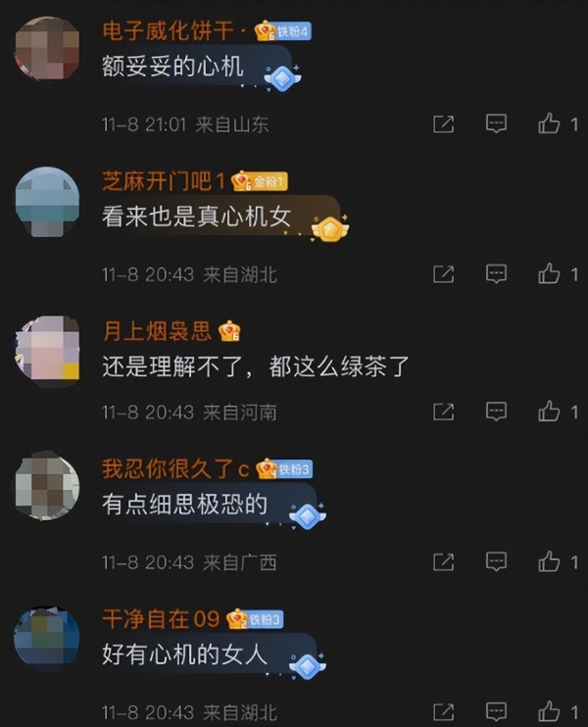The image size is (588, 727).
Task: Select the comment text 还是理解不了，都这么绿茶了
Action: pyautogui.click(x=256, y=366)
